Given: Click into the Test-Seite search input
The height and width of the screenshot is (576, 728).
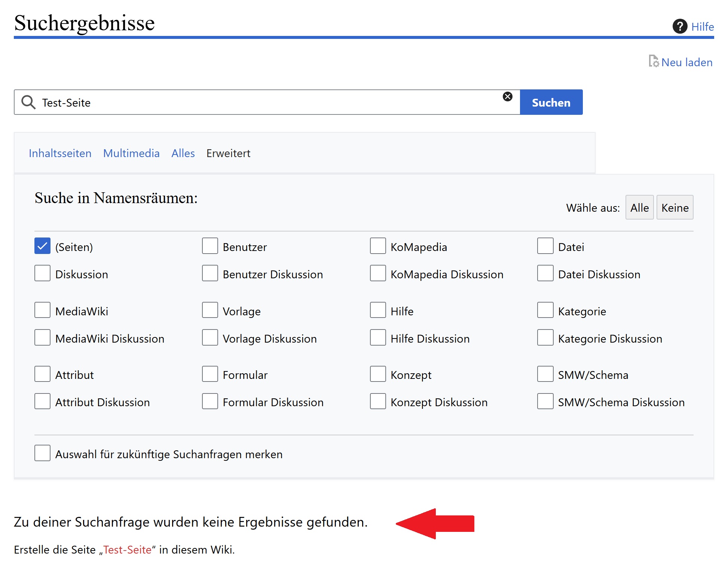Looking at the screenshot, I should 262,102.
